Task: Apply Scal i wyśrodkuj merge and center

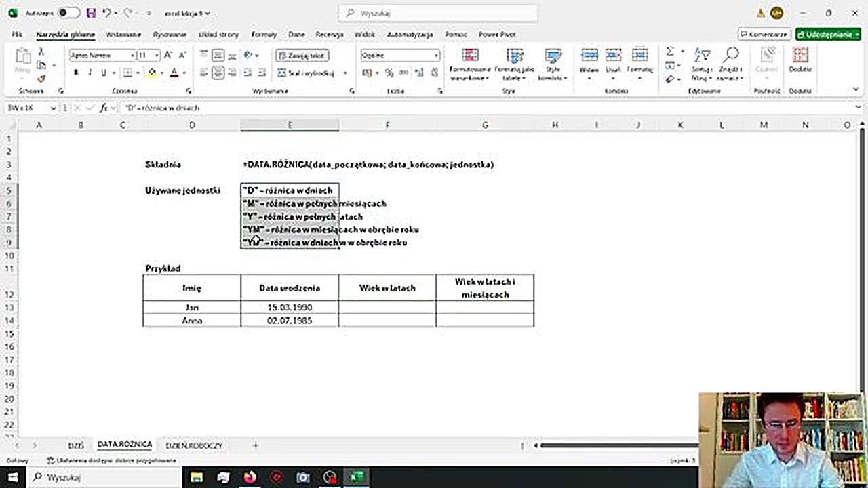Action: (x=304, y=73)
